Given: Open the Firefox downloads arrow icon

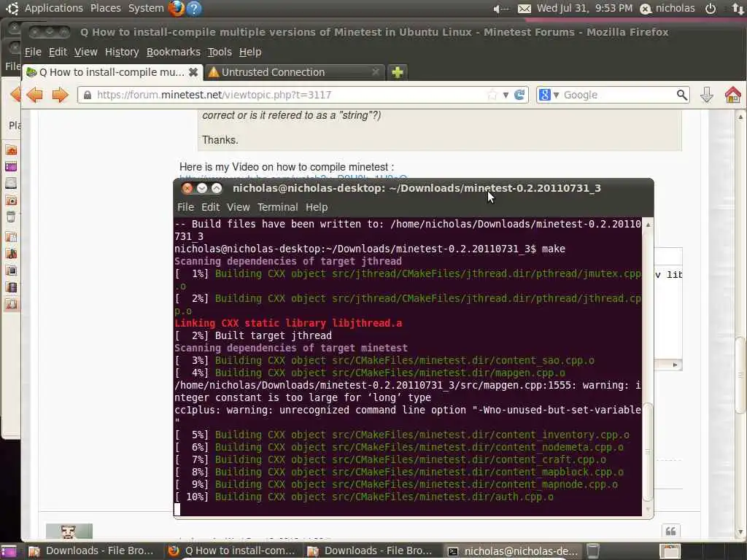Looking at the screenshot, I should [x=706, y=95].
